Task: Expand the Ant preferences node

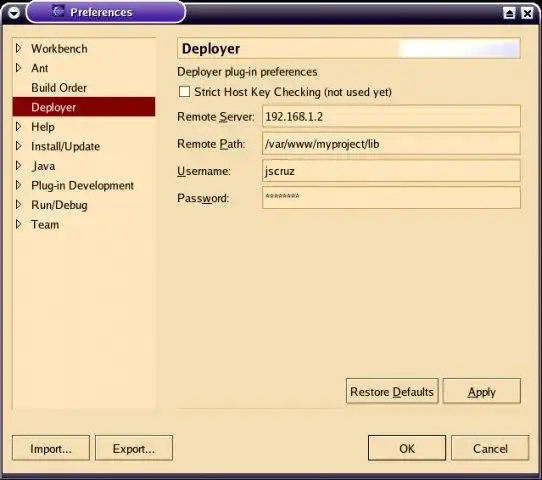Action: click(x=19, y=68)
